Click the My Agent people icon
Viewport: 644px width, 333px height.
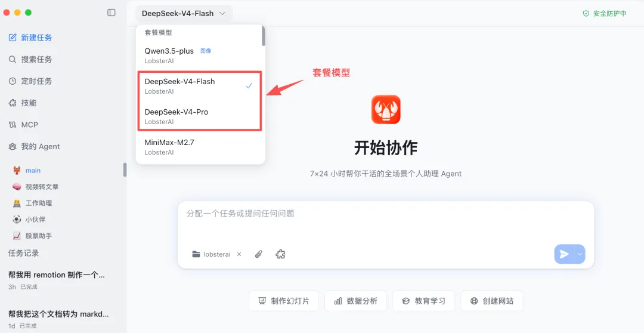[x=13, y=147]
